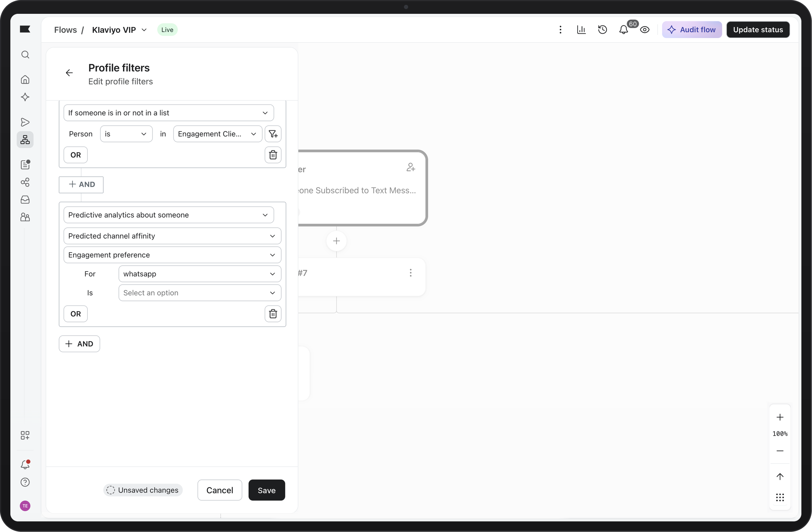The width and height of the screenshot is (812, 532).
Task: Click the TE user avatar
Action: (25, 506)
